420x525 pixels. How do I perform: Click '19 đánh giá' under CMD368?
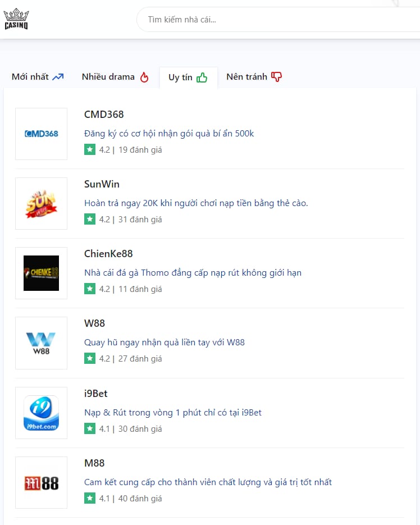pyautogui.click(x=140, y=150)
